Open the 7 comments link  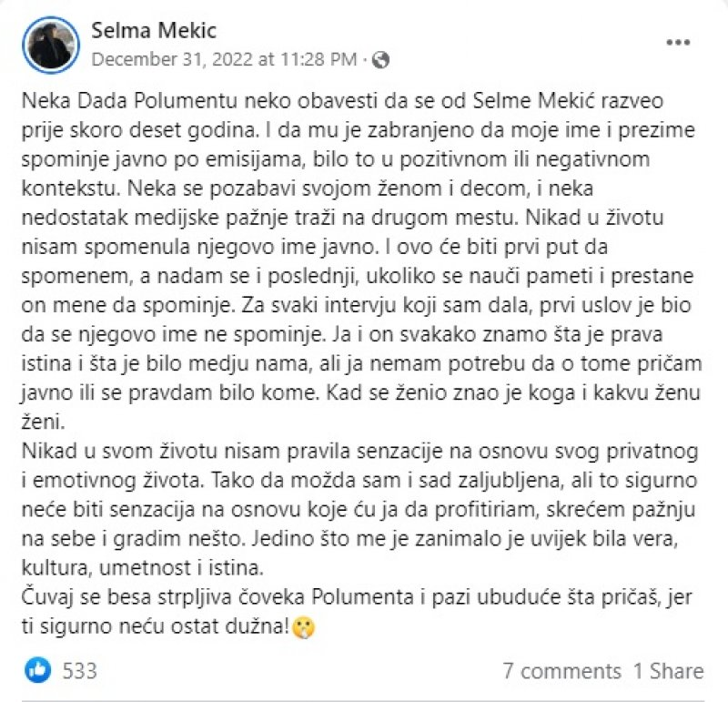(x=561, y=671)
